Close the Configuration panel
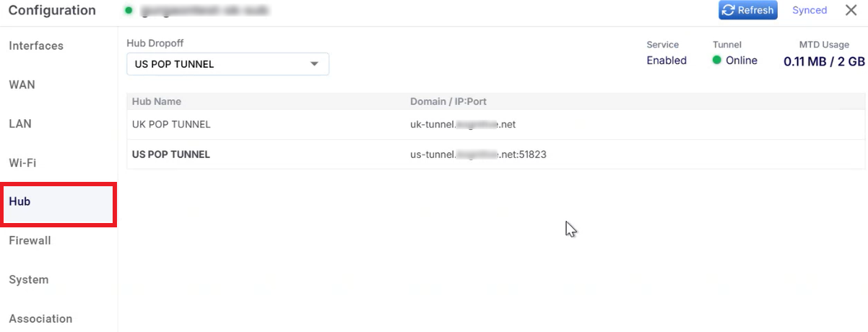This screenshot has height=332, width=868. click(851, 10)
